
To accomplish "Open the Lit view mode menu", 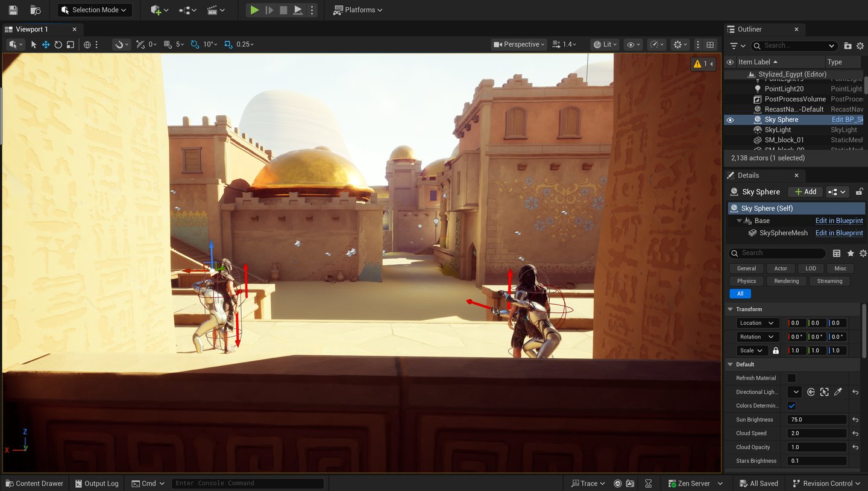I will point(605,45).
